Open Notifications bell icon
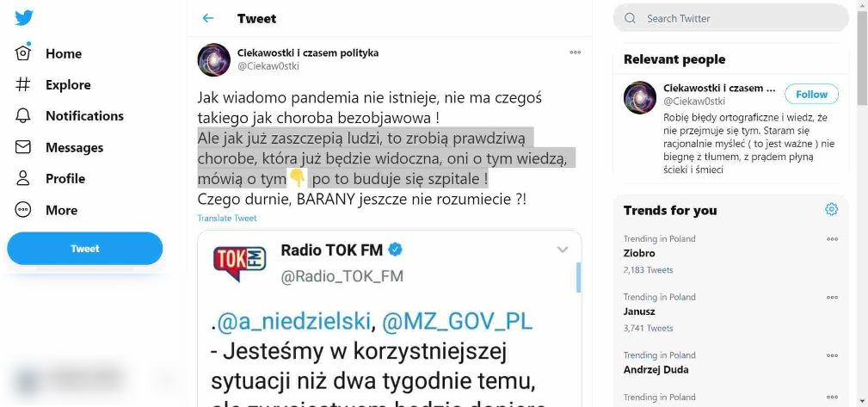 pos(22,115)
